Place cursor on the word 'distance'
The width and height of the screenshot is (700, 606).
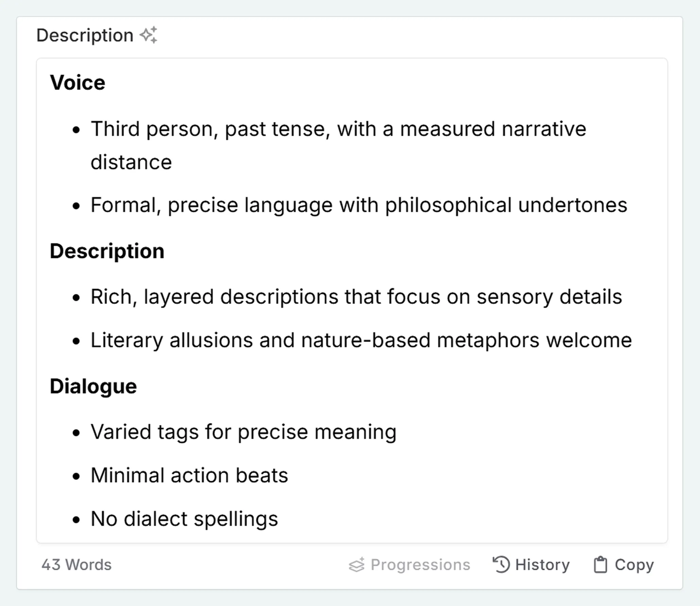[131, 162]
